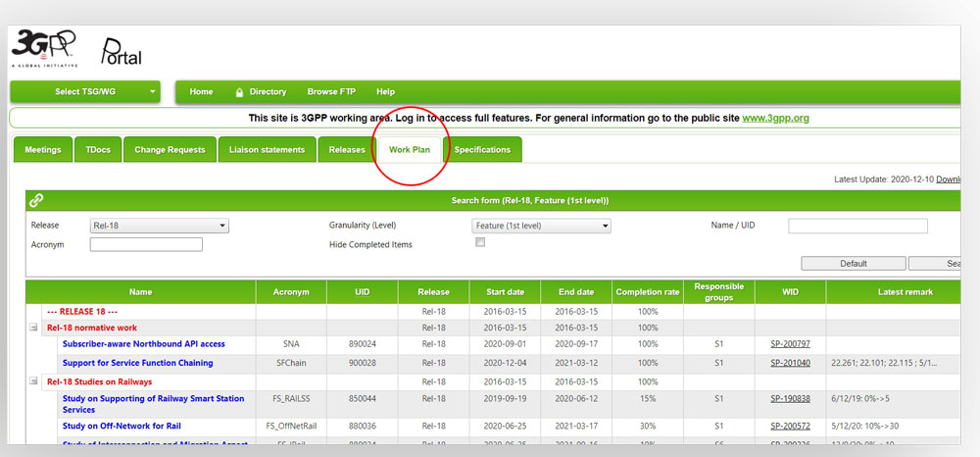Click UID cell 890024
This screenshot has height=457, width=980.
point(363,344)
